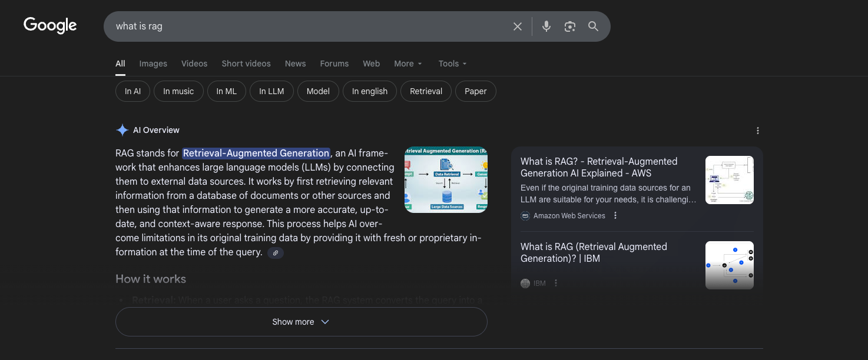Select the In ML chip
The height and width of the screenshot is (360, 868).
[227, 91]
